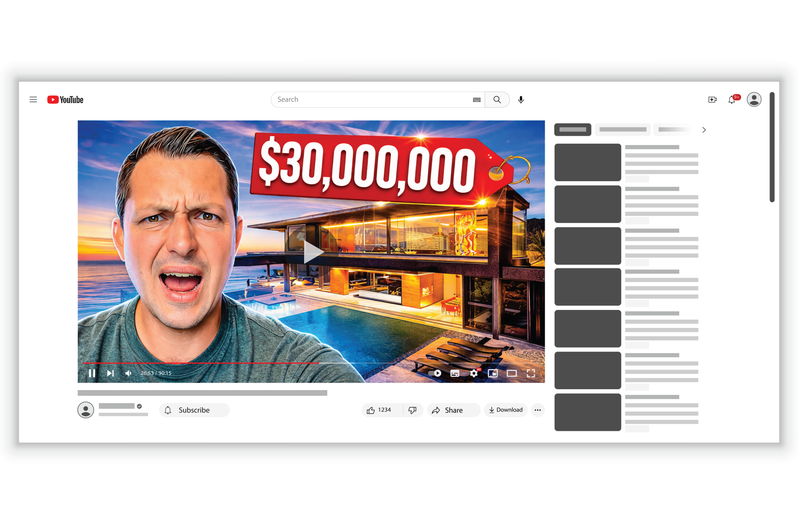
Task: Open the notifications bell
Action: pos(731,100)
